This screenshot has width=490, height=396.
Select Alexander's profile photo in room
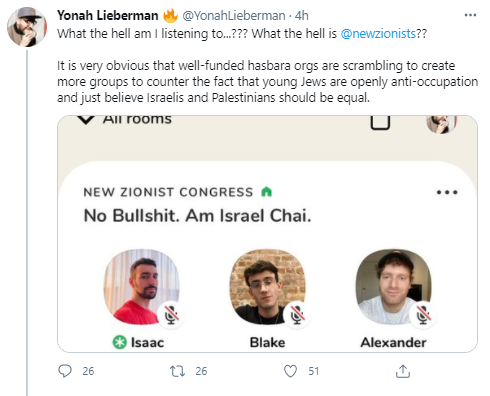coord(394,287)
